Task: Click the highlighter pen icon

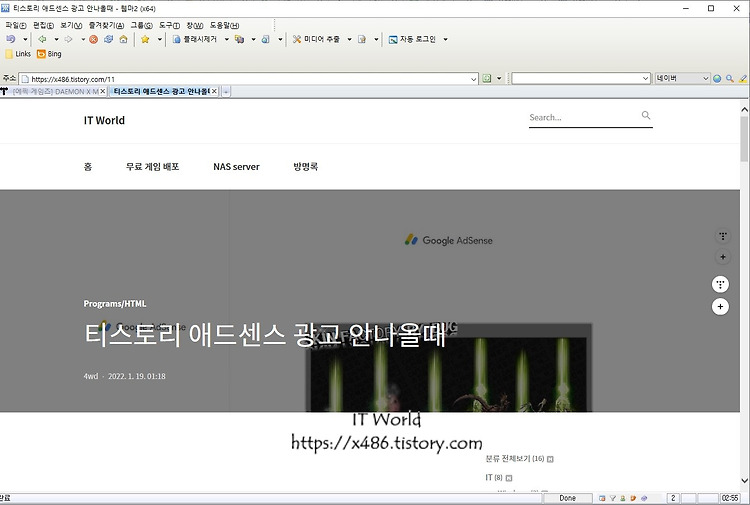Action: tap(743, 79)
